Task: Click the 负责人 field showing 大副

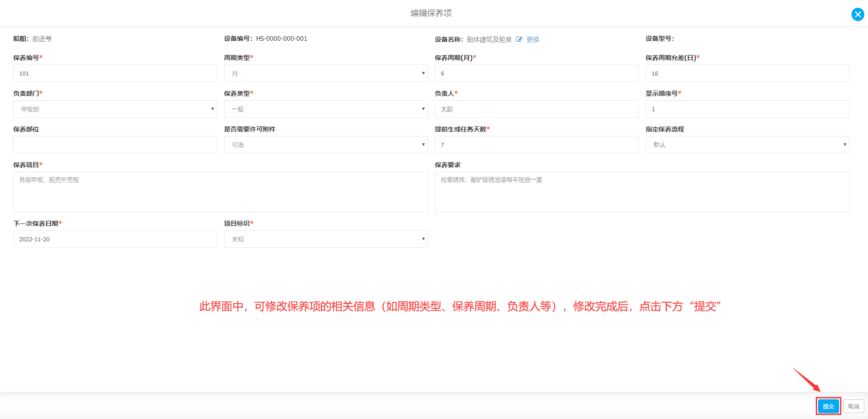Action: 537,109
